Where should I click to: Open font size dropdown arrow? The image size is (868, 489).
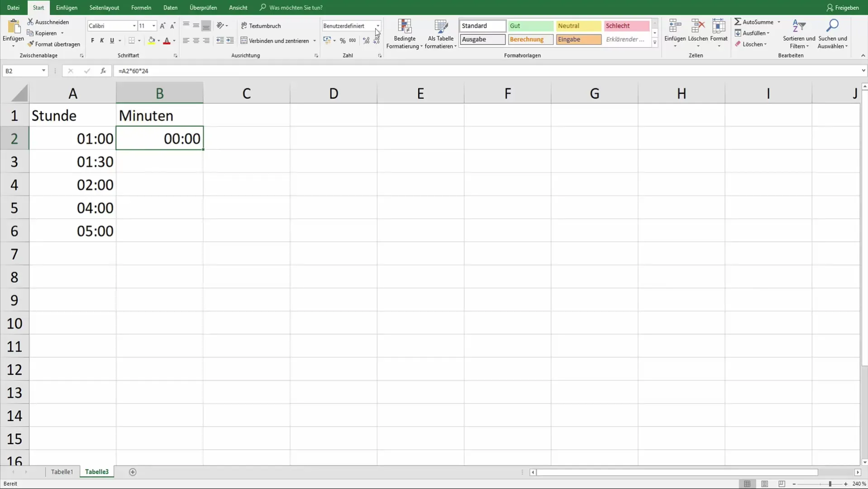154,26
